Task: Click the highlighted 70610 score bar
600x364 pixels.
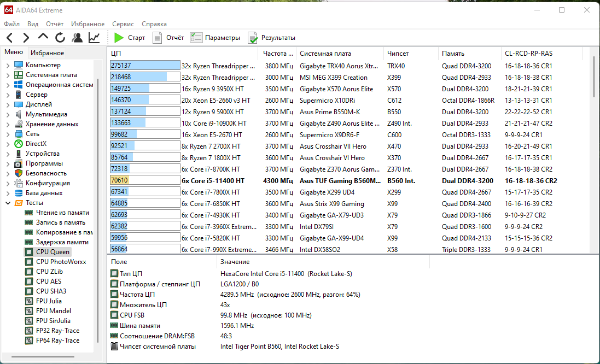Action: [144, 180]
